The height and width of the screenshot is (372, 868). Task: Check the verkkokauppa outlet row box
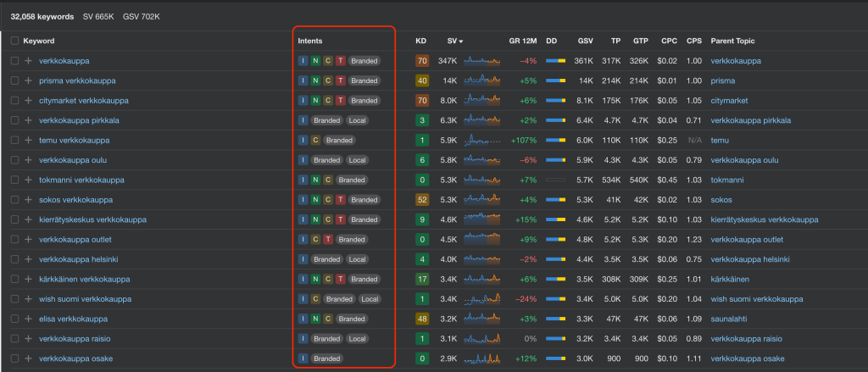15,240
